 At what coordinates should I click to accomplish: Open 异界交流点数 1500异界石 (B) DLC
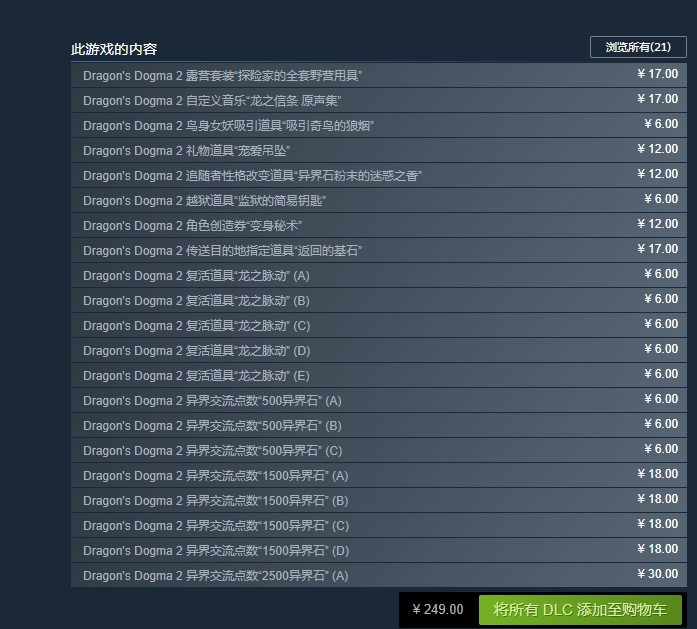click(x=215, y=500)
